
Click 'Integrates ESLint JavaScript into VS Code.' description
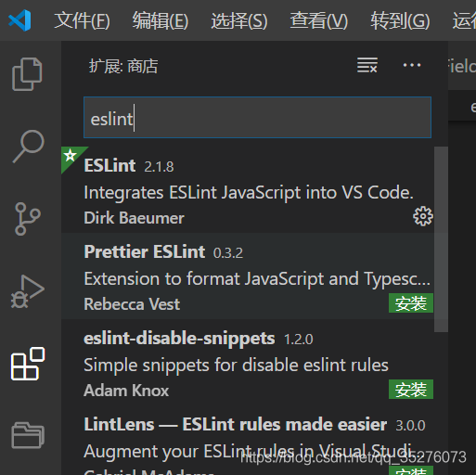[249, 193]
